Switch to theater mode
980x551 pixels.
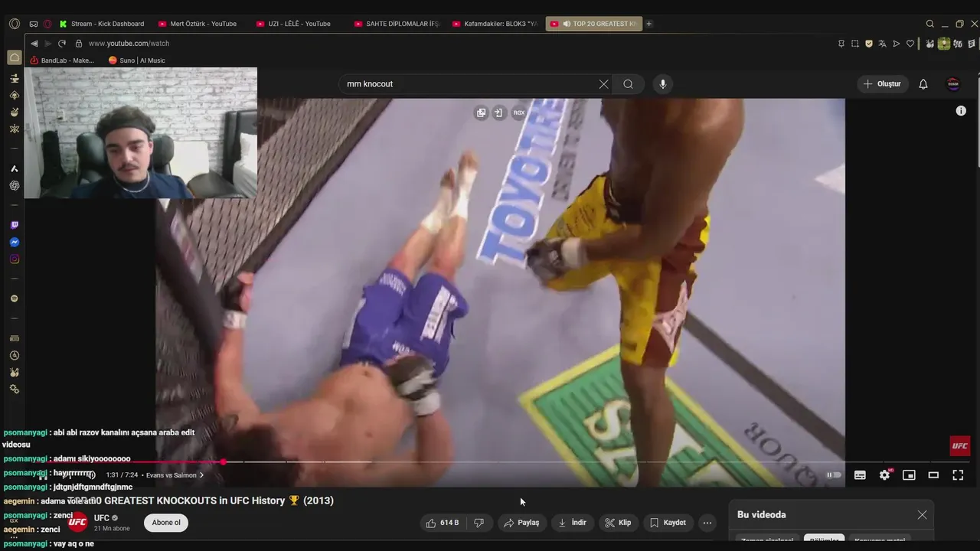click(x=933, y=475)
